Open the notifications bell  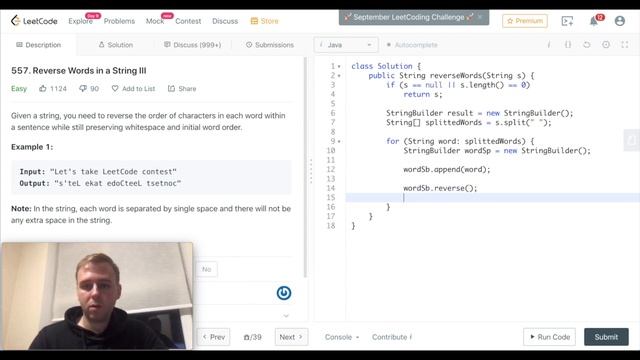(594, 21)
